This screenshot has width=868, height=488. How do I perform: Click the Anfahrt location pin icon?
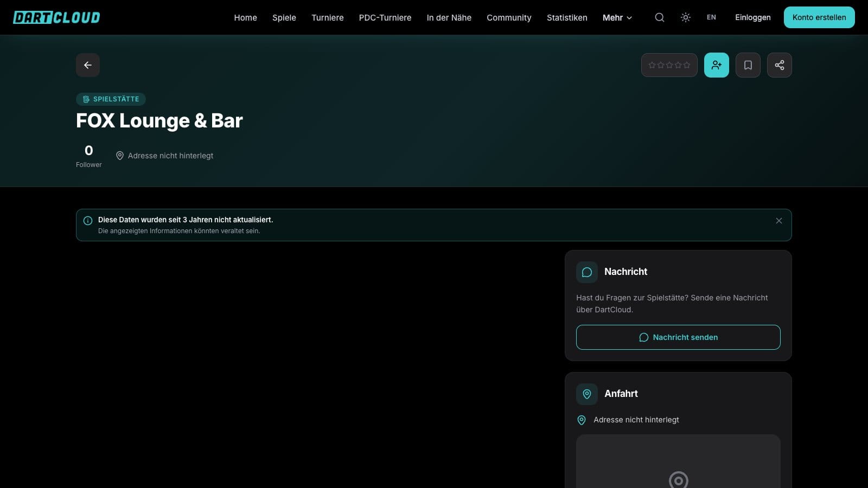[587, 394]
